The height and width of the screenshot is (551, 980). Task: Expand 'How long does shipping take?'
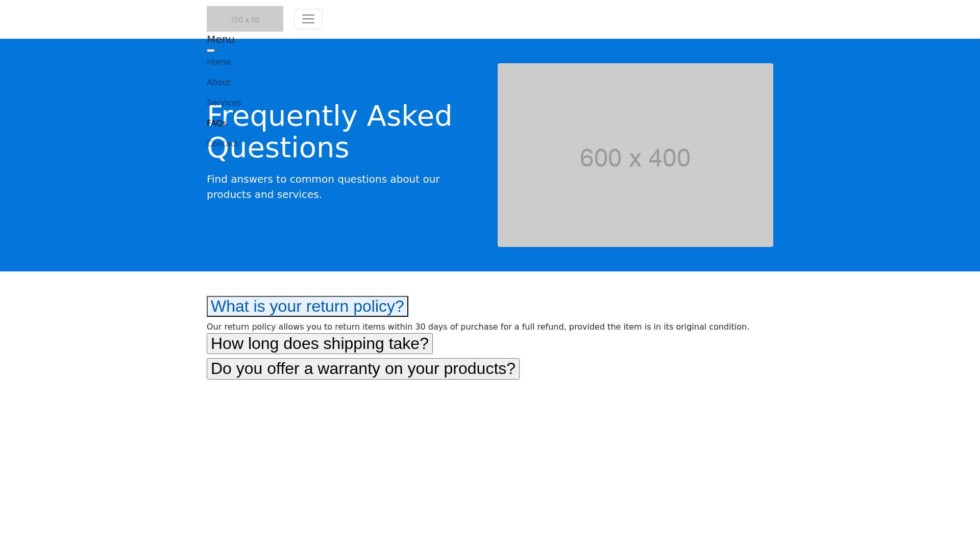click(x=320, y=343)
